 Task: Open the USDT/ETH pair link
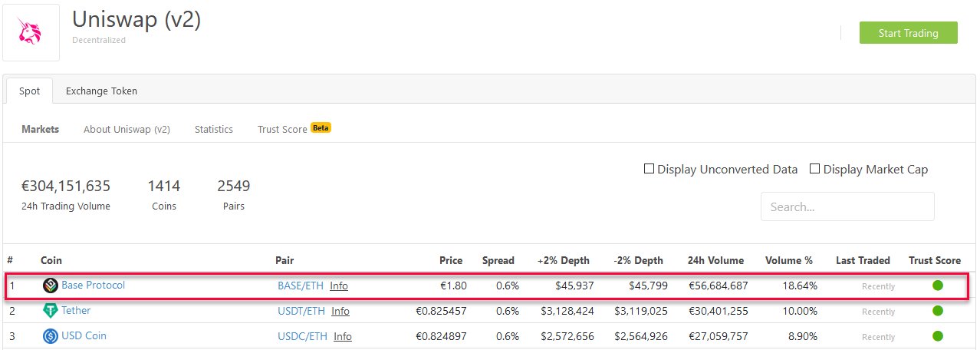pos(301,311)
